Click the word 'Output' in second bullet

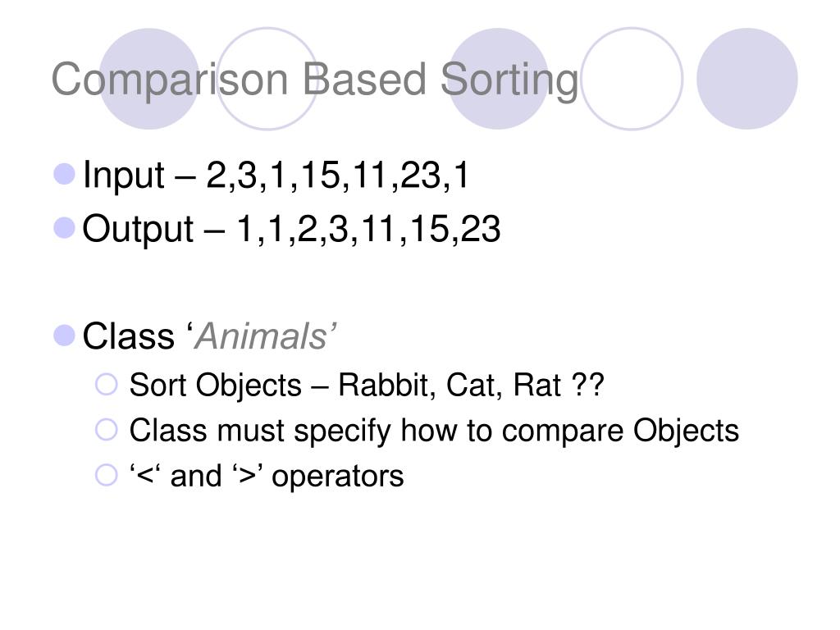click(x=138, y=230)
